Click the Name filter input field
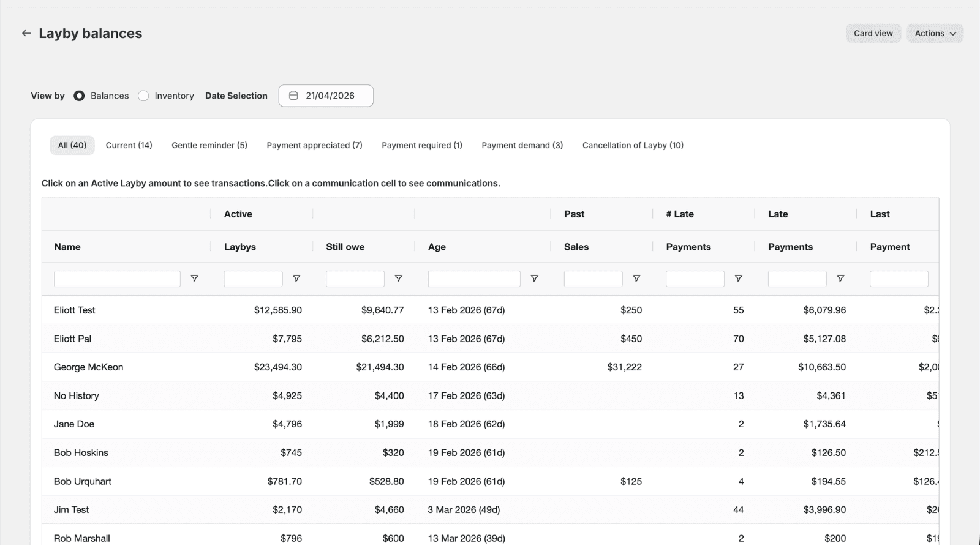 pyautogui.click(x=117, y=279)
